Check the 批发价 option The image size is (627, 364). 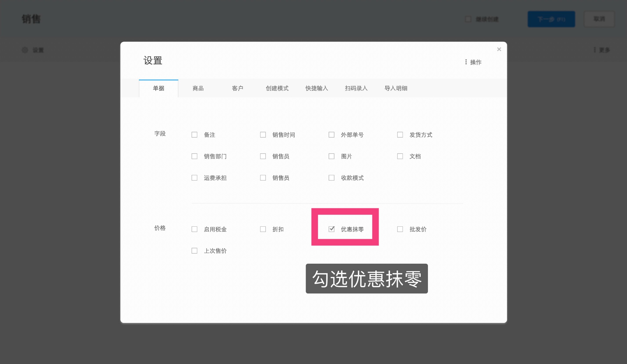400,229
